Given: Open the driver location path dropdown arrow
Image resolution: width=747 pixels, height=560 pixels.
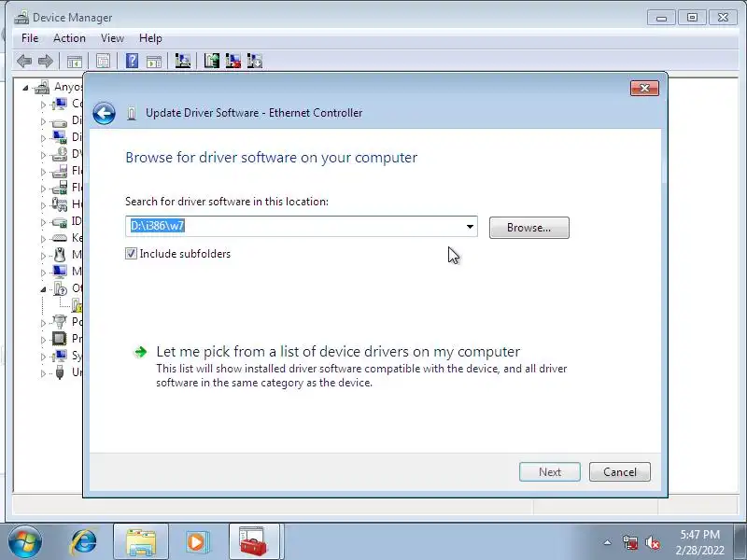Looking at the screenshot, I should [x=470, y=227].
